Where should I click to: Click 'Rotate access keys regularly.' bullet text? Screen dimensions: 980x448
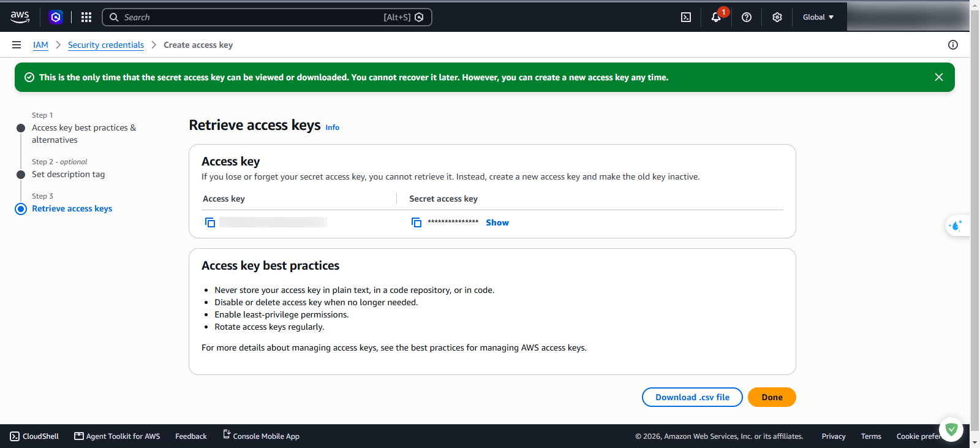point(269,327)
